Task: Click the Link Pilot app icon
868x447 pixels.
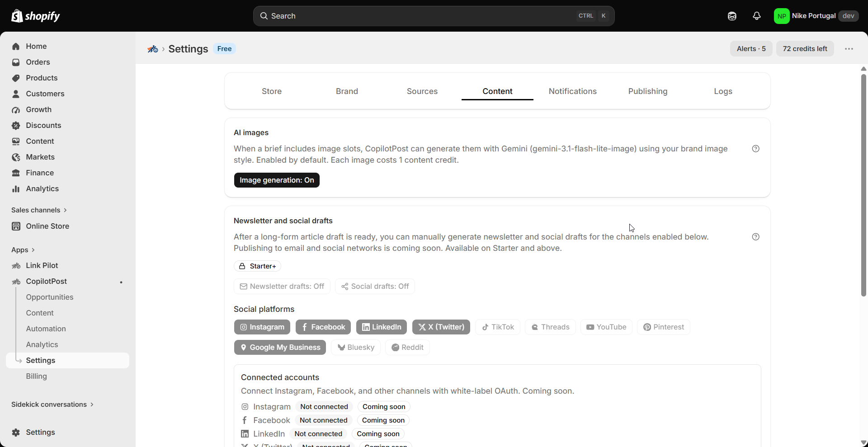Action: pos(16,265)
